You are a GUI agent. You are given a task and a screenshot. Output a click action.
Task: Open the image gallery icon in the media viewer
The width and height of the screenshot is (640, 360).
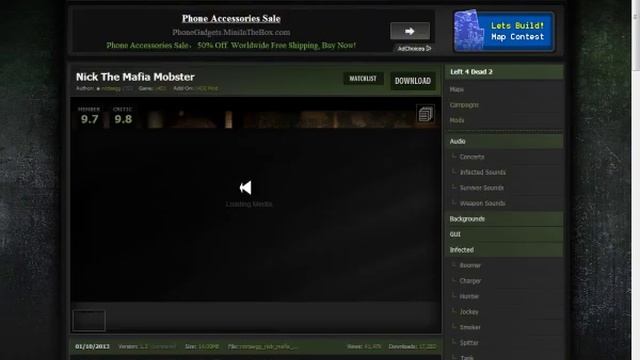click(x=425, y=114)
